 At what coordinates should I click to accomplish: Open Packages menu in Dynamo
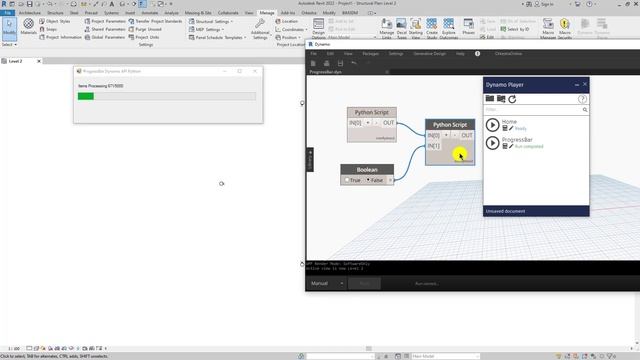370,53
